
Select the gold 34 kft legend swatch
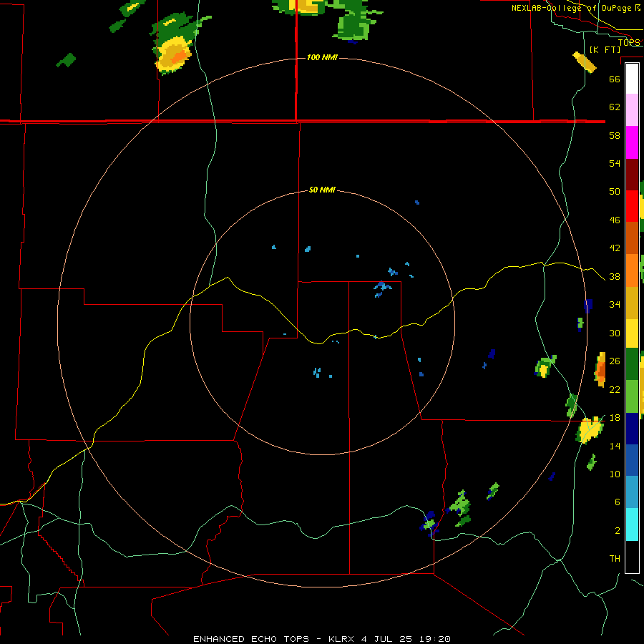pyautogui.click(x=632, y=303)
